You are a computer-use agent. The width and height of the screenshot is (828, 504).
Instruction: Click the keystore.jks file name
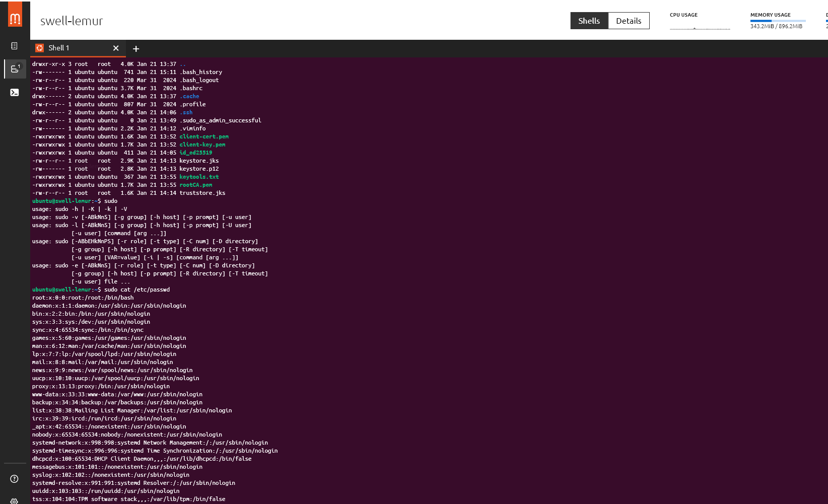tap(199, 161)
